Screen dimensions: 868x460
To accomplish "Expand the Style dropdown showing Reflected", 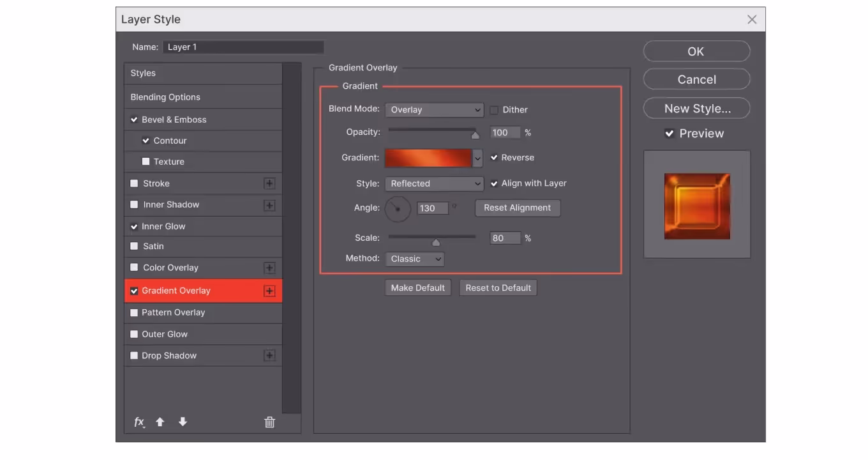I will point(434,183).
